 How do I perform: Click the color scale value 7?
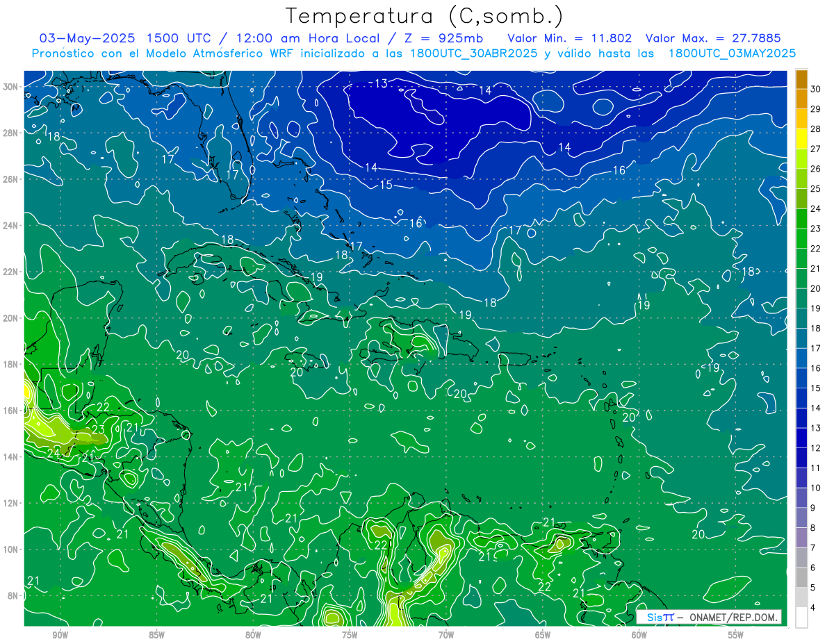click(x=813, y=548)
